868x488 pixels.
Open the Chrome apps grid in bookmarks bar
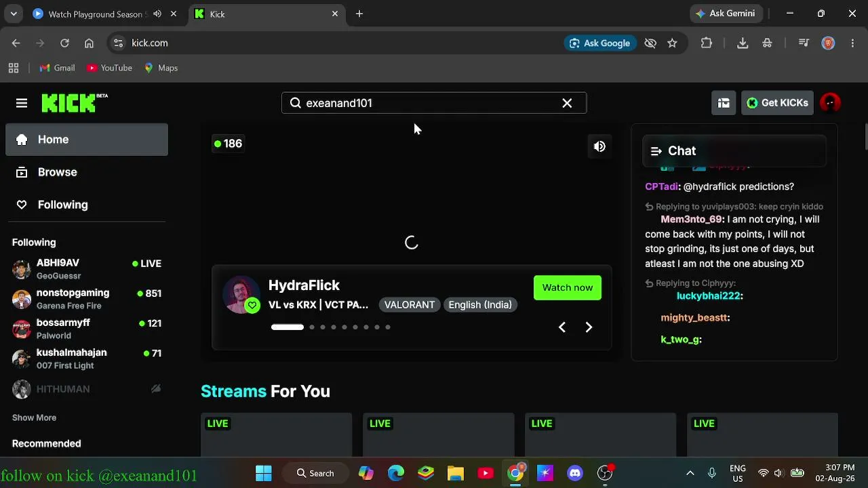click(14, 68)
